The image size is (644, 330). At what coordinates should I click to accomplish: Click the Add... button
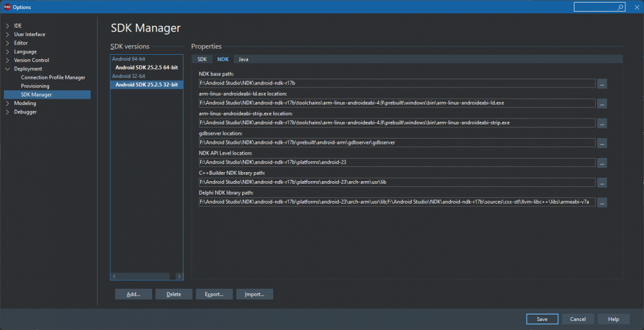click(x=133, y=295)
